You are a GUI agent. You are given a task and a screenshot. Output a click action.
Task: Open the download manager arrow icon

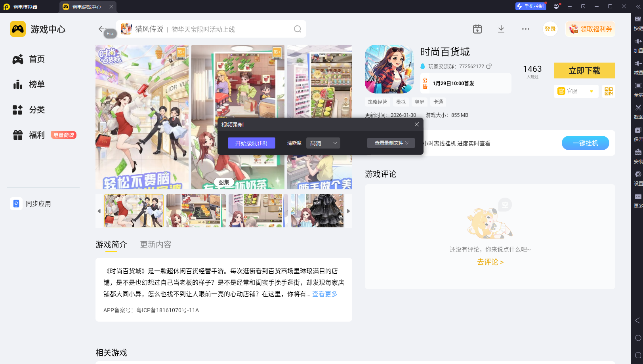(501, 29)
